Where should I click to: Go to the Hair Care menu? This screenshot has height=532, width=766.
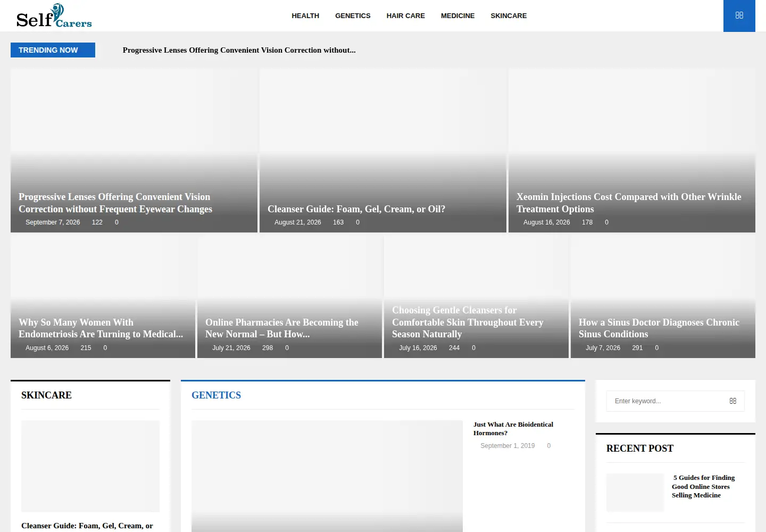coord(405,16)
